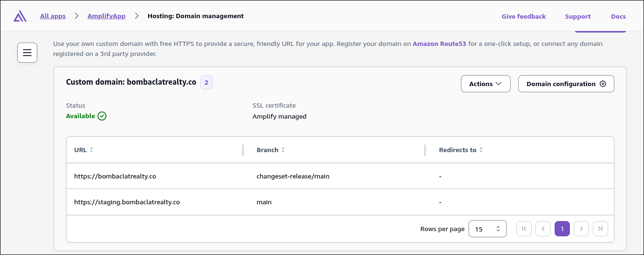The width and height of the screenshot is (644, 255).
Task: Jump to last page of table
Action: tap(600, 229)
